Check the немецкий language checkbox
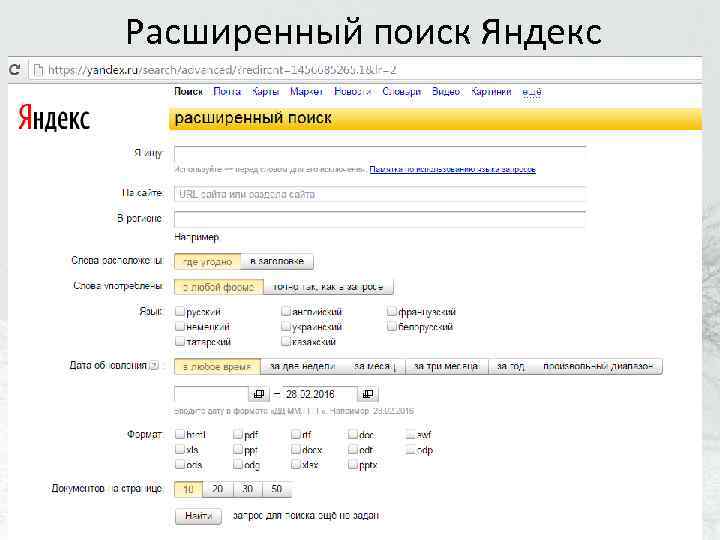This screenshot has height=540, width=720. [180, 326]
